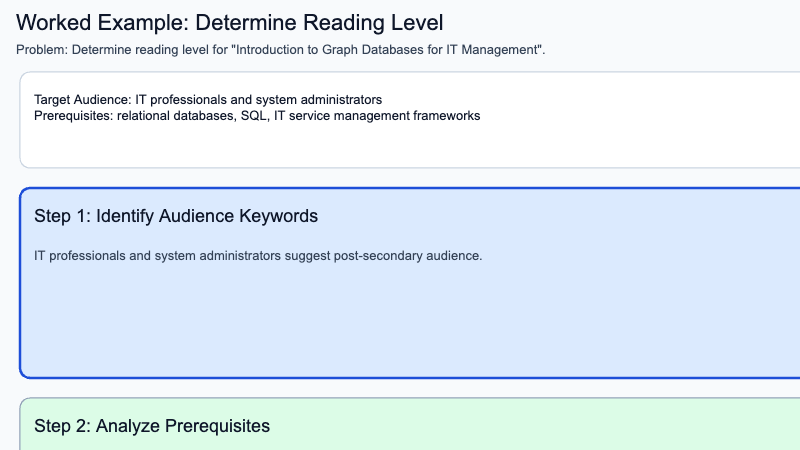Image resolution: width=800 pixels, height=450 pixels.
Task: Select the "Prerequisites" line in the white box
Action: [x=257, y=115]
